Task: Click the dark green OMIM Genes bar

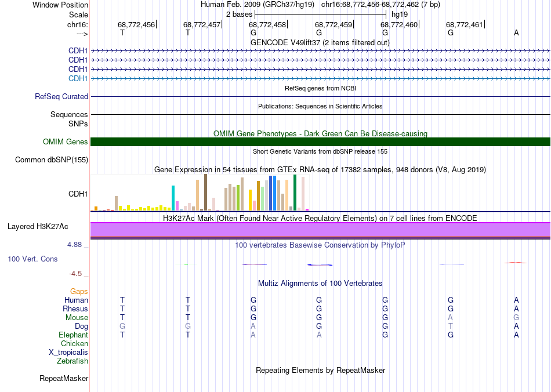Action: [320, 142]
